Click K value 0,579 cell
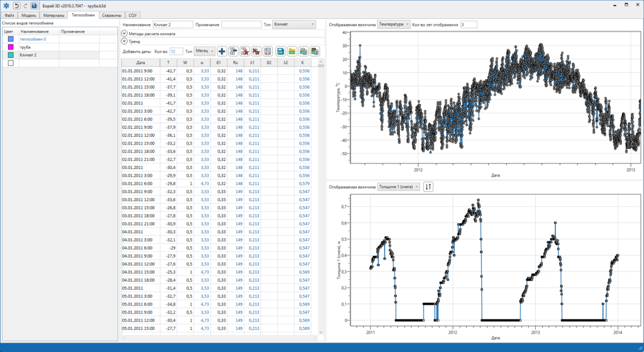Viewport: 644px width, 352px height. [x=303, y=184]
